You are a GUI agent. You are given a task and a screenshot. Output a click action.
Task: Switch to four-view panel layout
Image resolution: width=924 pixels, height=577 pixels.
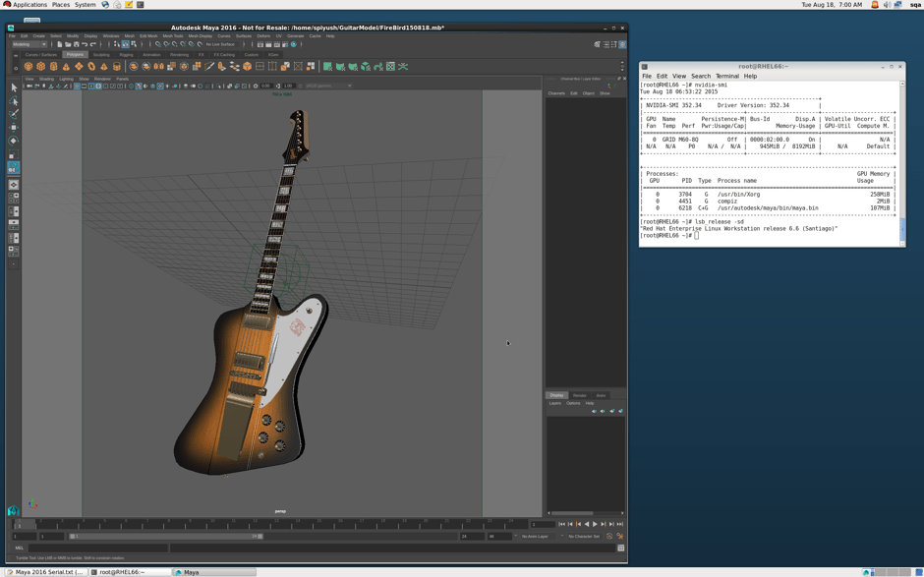coord(14,198)
